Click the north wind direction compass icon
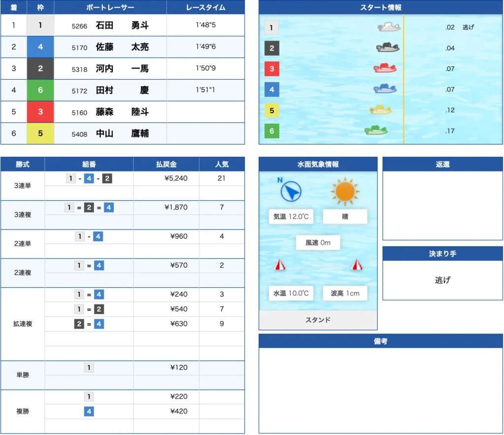504x435 pixels. pyautogui.click(x=290, y=191)
